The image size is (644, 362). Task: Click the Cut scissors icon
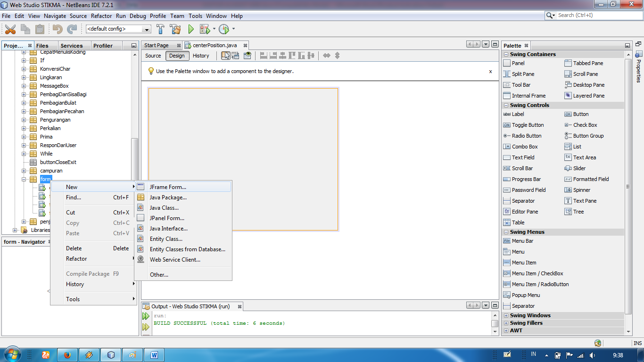coord(10,29)
